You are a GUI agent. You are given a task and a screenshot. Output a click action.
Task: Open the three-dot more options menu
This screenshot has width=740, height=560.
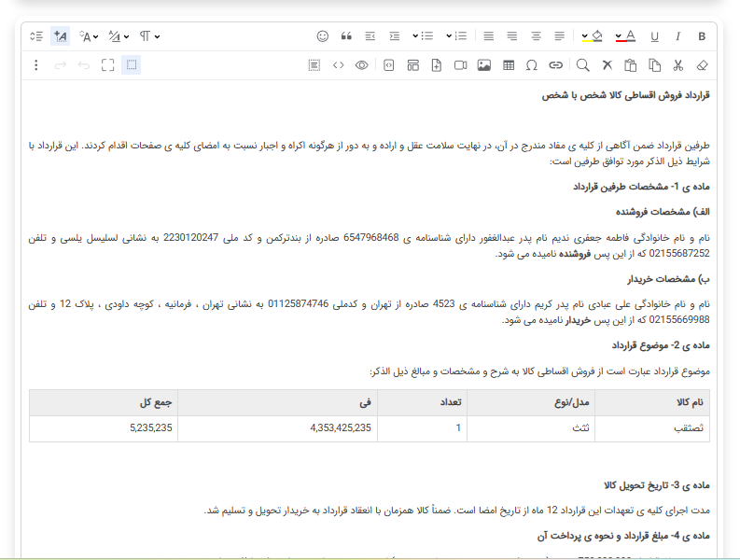(36, 65)
